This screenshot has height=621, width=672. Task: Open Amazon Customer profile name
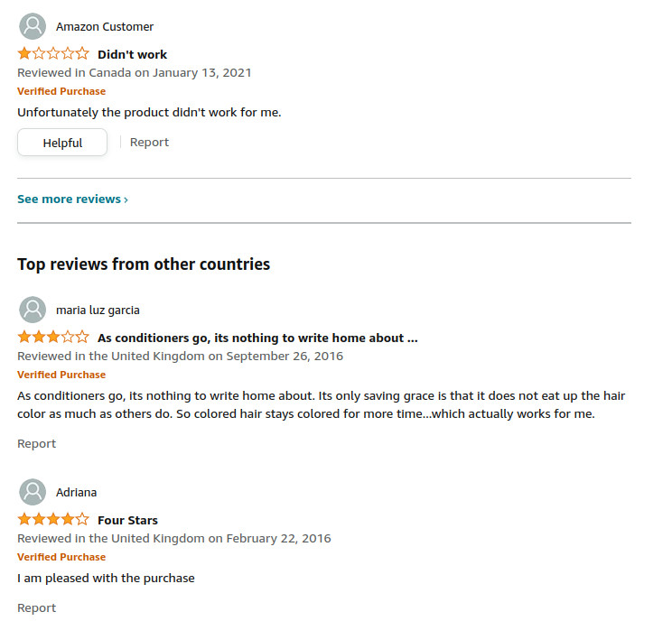click(x=105, y=26)
